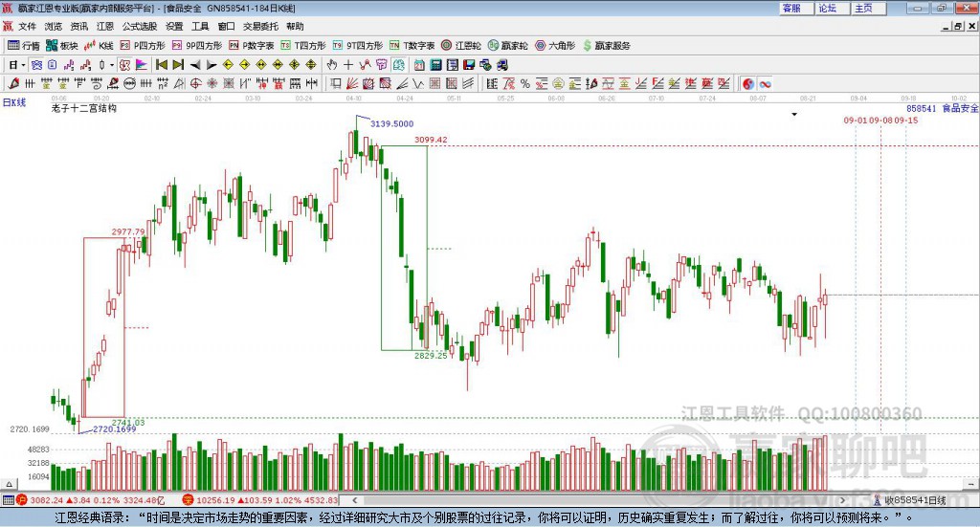Open the T四方形 tool
980x527 pixels.
click(x=303, y=46)
